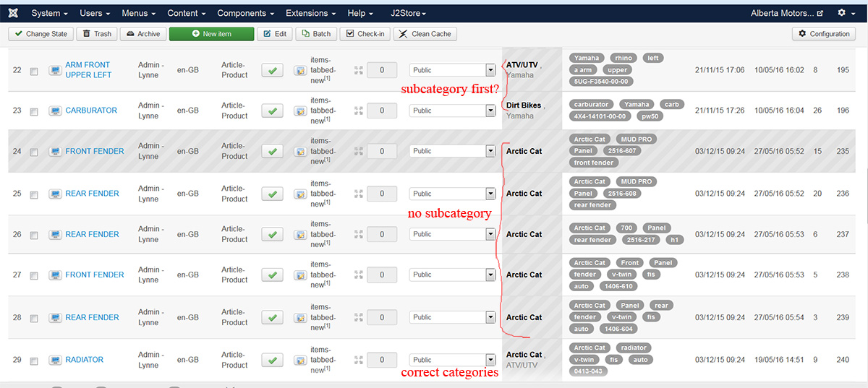Select checkbox for row 24 FRONT FENDER
This screenshot has width=868, height=388.
[34, 152]
